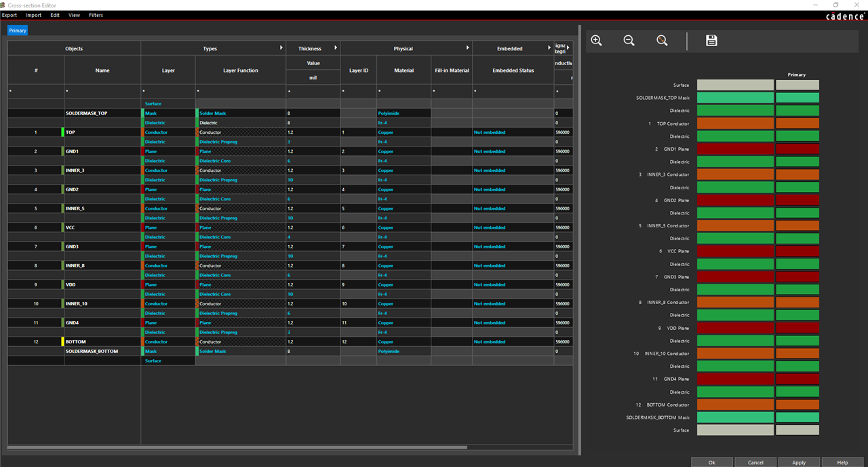Image resolution: width=868 pixels, height=467 pixels.
Task: Select the Primary tab above the table
Action: (18, 31)
